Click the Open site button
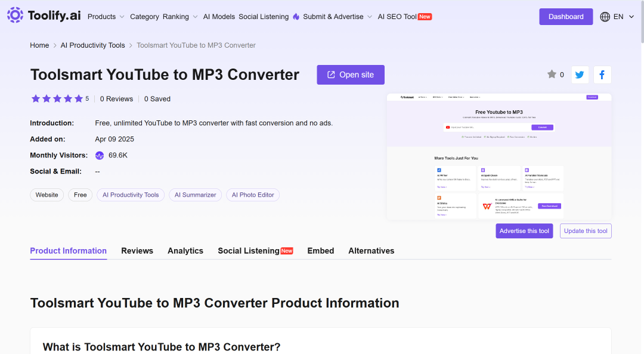Image resolution: width=644 pixels, height=354 pixels. coord(351,74)
